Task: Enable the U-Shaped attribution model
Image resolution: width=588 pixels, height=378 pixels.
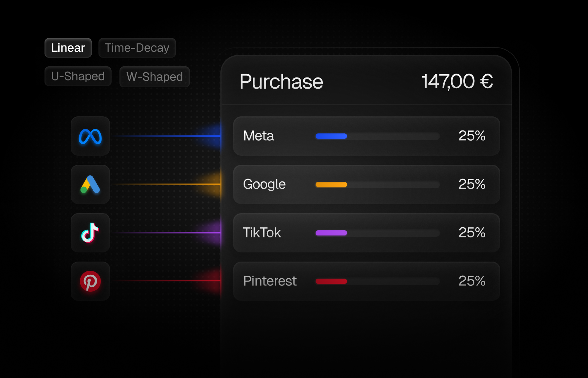Action: pos(78,77)
